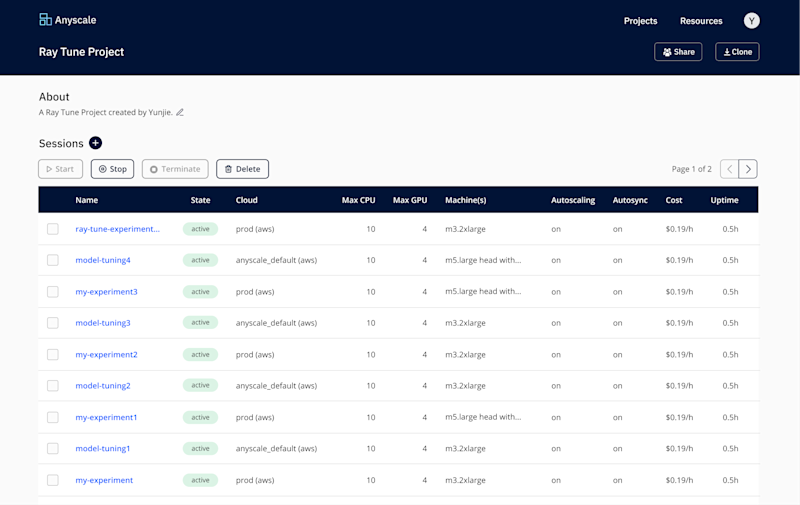The width and height of the screenshot is (800, 505).
Task: Click the Terminate button
Action: (x=175, y=169)
